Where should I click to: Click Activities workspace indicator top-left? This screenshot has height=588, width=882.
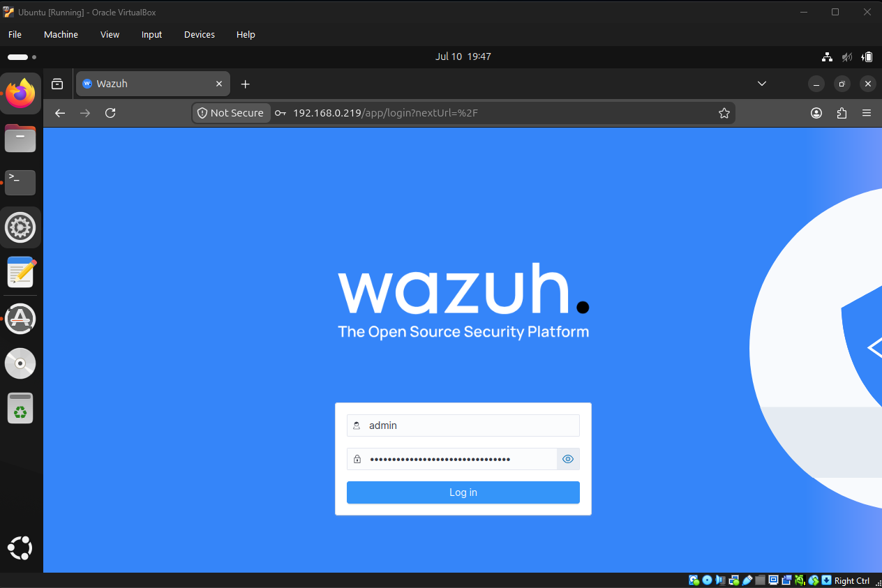tap(22, 57)
